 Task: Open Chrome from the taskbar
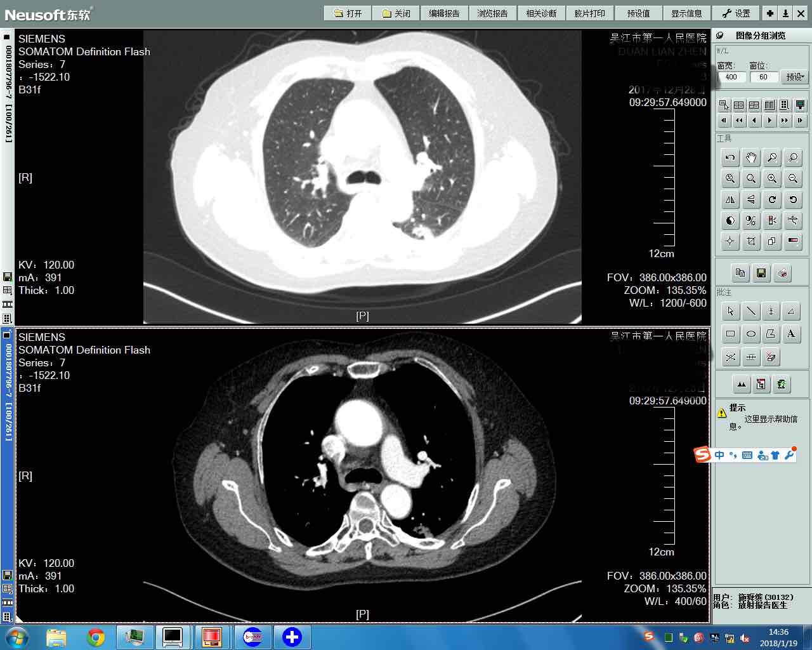coord(96,637)
